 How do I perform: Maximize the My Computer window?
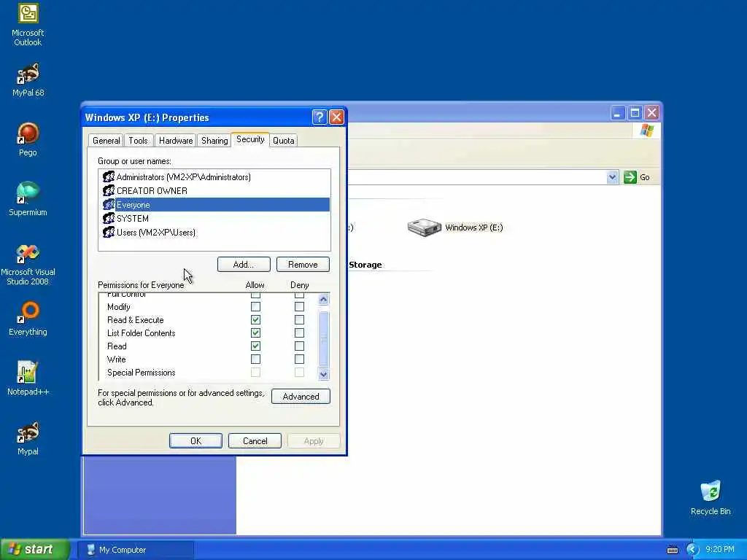click(635, 113)
